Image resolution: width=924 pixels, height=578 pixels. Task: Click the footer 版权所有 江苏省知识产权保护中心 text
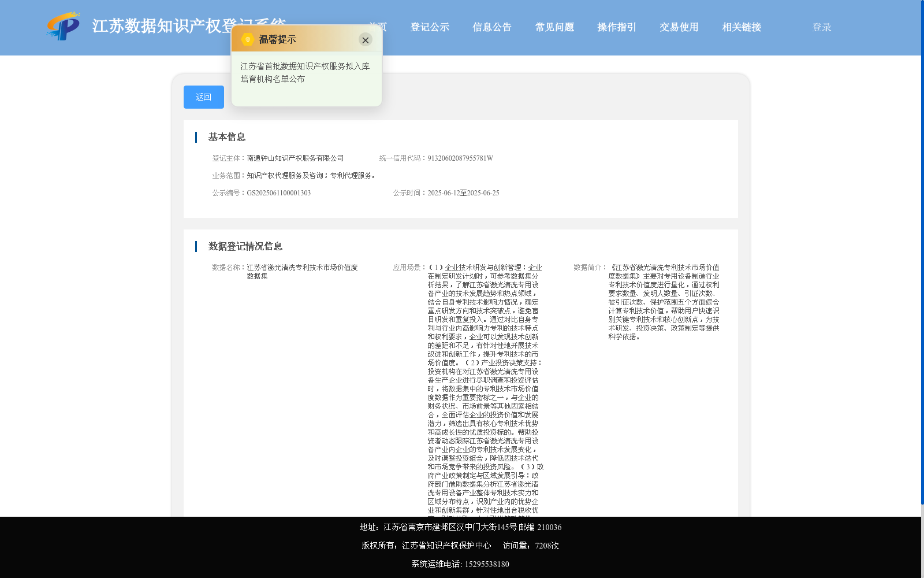click(x=426, y=546)
